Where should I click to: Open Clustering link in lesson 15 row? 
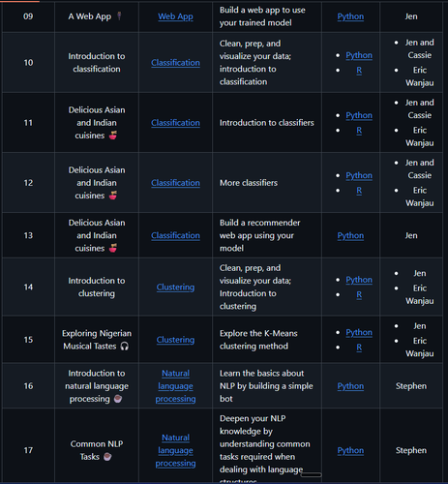click(175, 340)
